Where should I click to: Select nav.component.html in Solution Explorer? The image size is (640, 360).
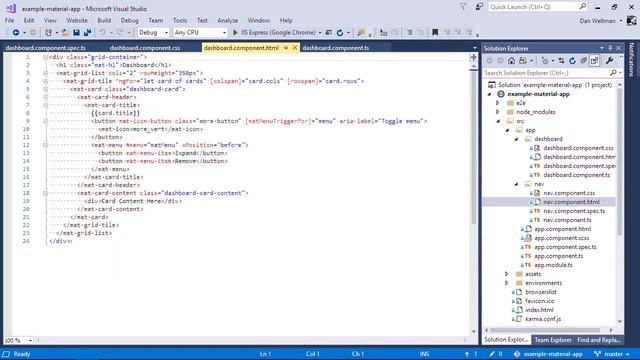[x=571, y=202]
